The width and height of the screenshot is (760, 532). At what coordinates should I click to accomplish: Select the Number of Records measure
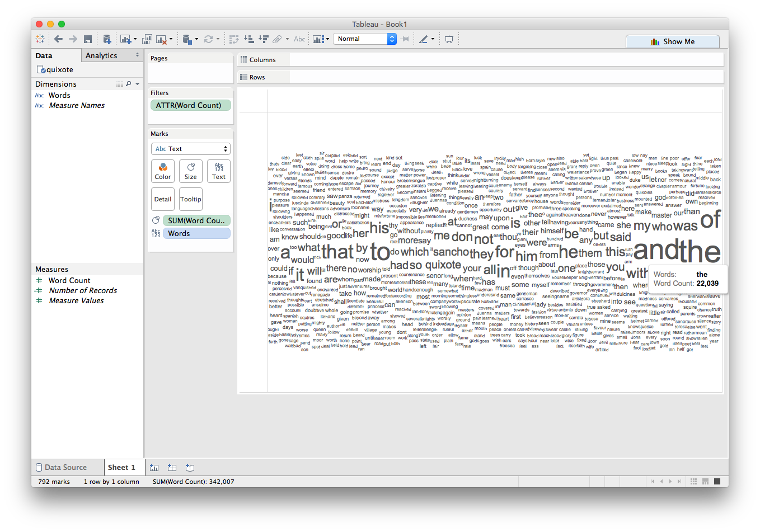83,290
